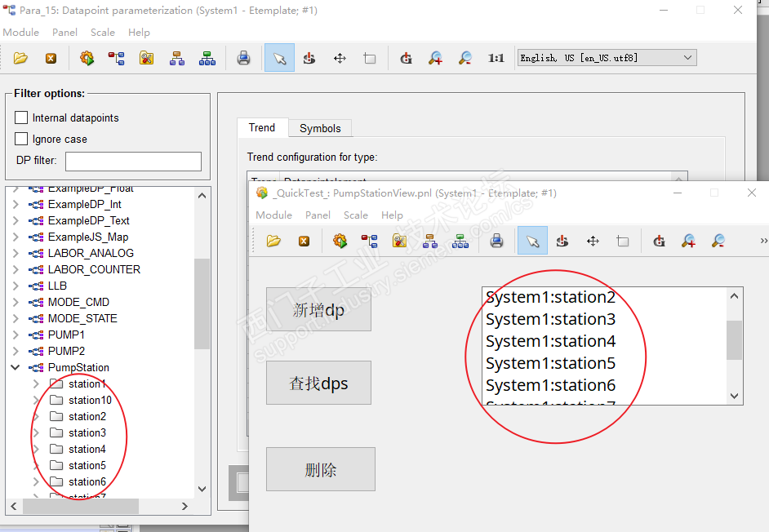This screenshot has width=769, height=532.
Task: Switch to the Symbols tab
Action: [320, 128]
